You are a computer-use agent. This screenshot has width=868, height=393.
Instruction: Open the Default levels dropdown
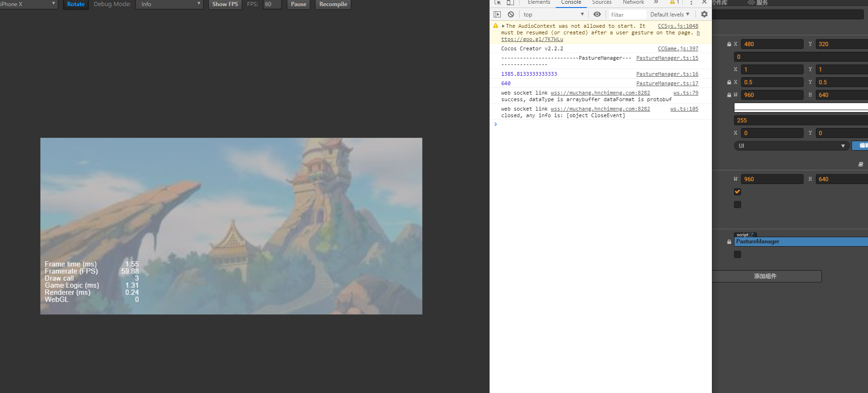[x=670, y=15]
